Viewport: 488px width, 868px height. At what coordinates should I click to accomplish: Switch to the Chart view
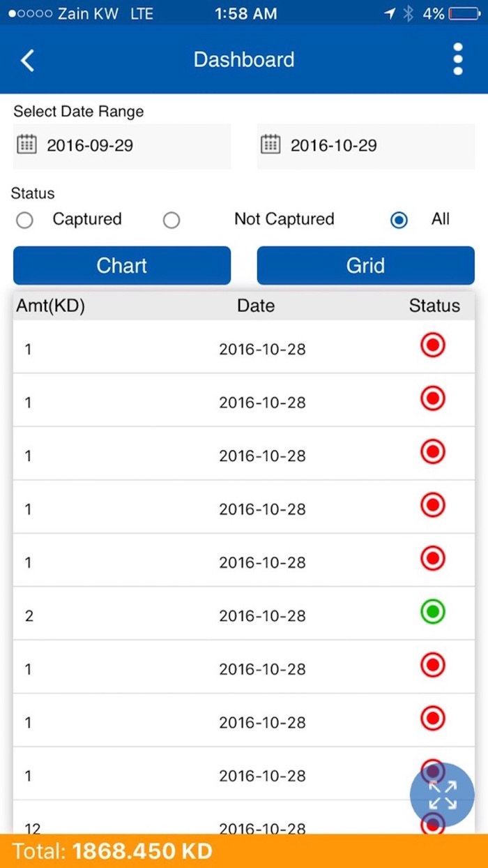(x=122, y=266)
